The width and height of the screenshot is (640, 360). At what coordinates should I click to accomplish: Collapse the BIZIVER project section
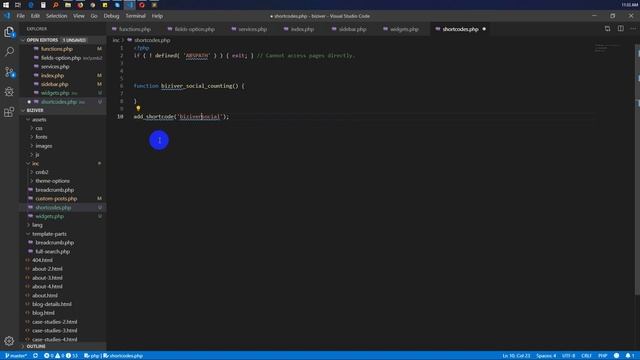tap(63, 110)
